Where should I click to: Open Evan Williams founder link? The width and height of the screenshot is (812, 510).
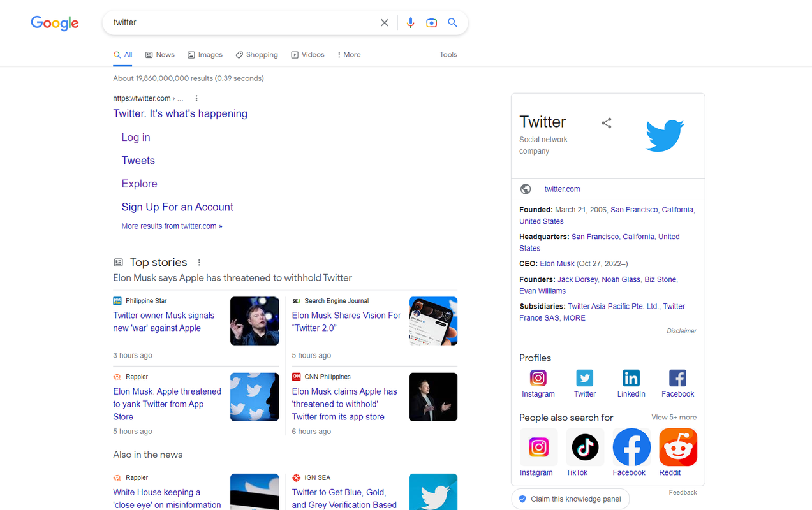point(542,291)
